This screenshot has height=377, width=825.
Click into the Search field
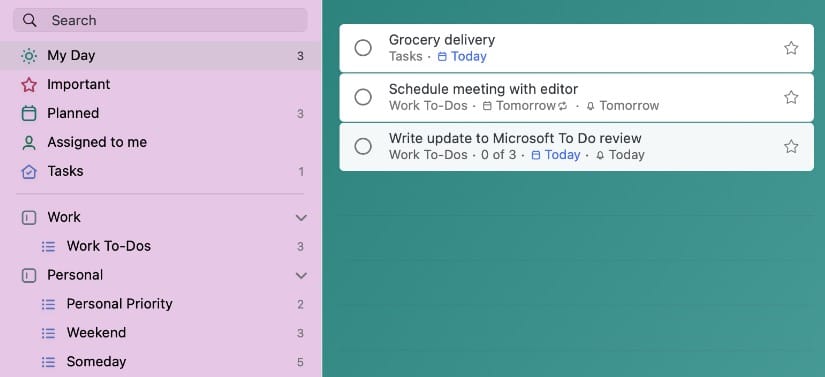click(x=160, y=21)
